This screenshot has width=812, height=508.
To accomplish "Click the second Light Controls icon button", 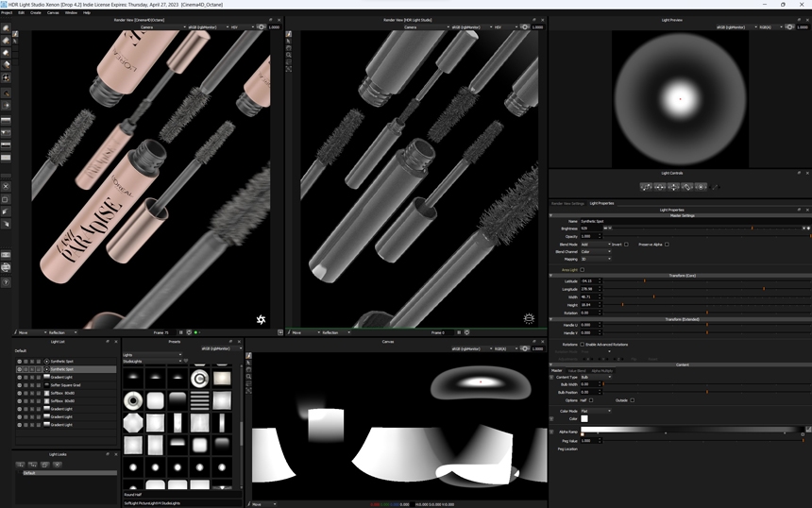I will click(x=660, y=187).
